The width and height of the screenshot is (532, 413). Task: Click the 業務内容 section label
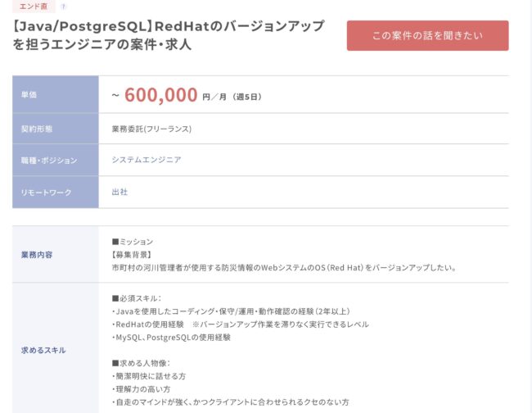[37, 255]
